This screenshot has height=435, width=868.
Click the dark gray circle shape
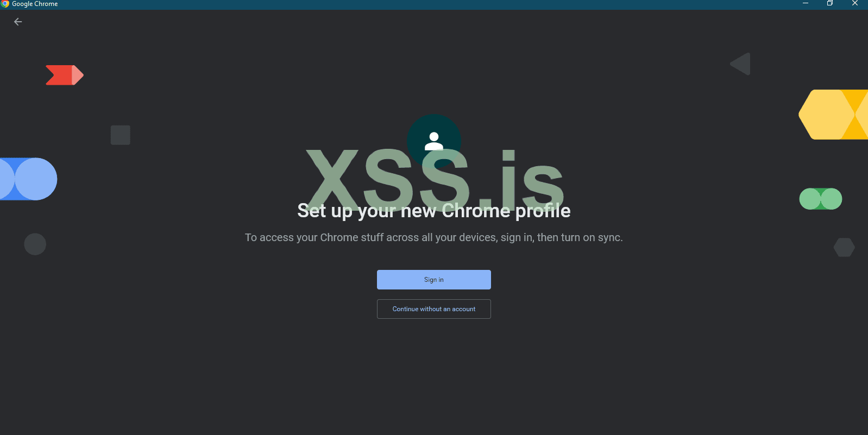[x=35, y=244]
